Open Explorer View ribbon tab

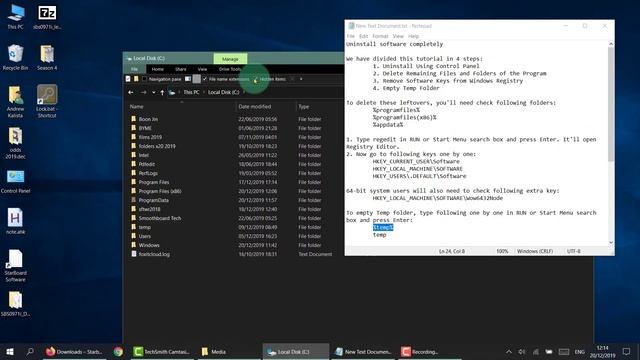[x=202, y=69]
